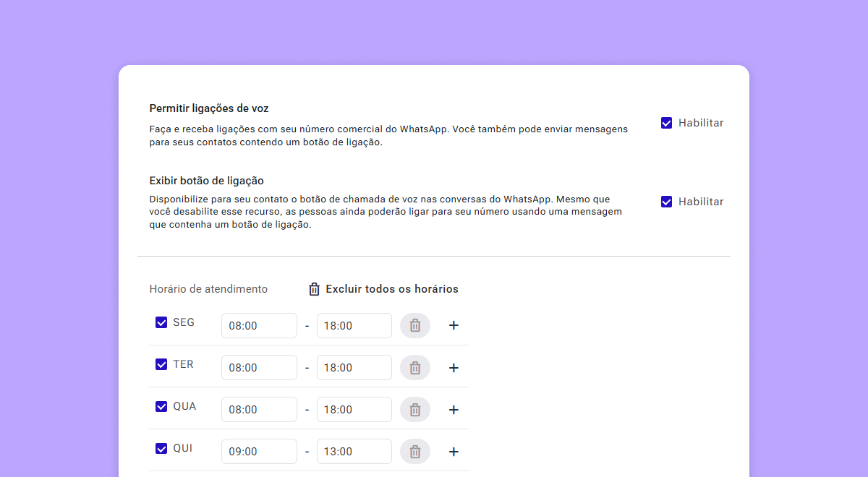
Task: Select TER end time 18:00 field
Action: pos(354,367)
